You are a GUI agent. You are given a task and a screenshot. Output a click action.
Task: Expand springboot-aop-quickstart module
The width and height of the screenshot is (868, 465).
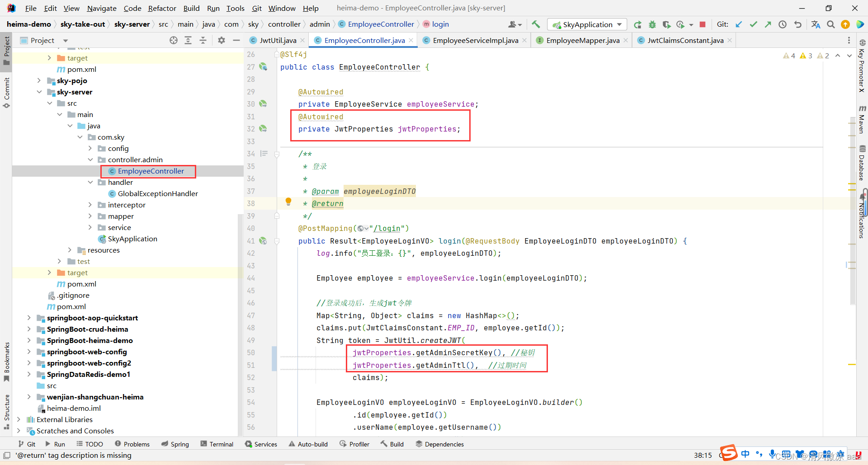[29, 318]
